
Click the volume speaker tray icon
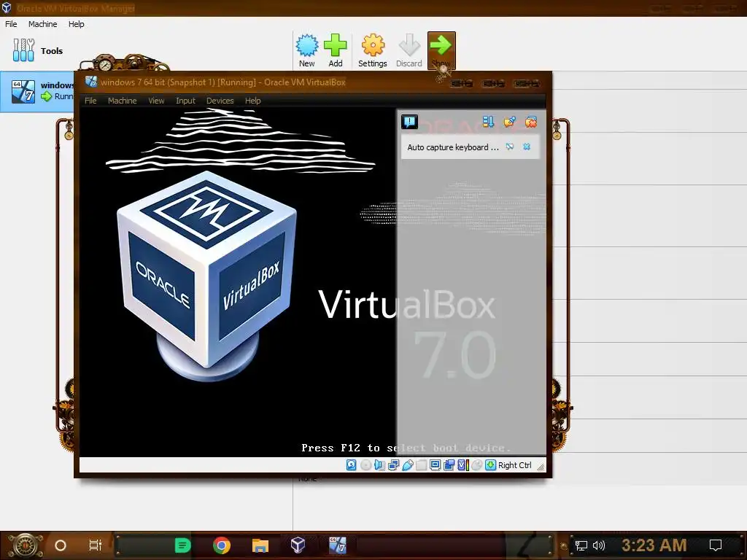click(598, 545)
